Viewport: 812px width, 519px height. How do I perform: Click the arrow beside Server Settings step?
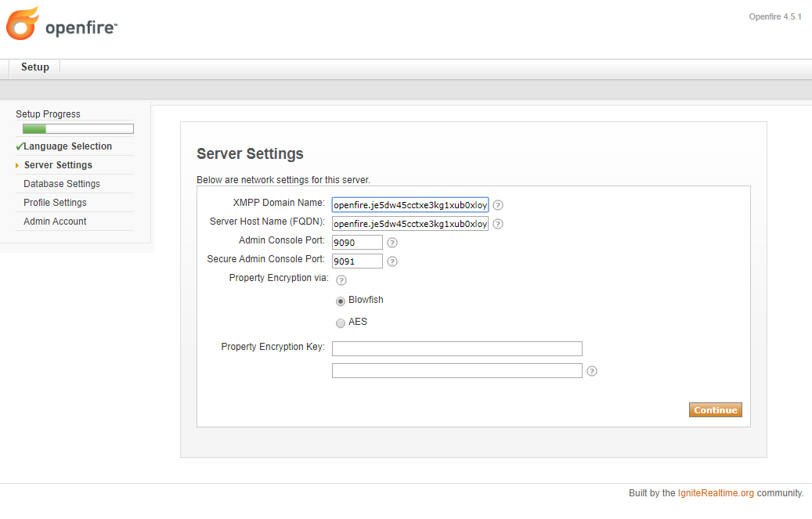17,165
